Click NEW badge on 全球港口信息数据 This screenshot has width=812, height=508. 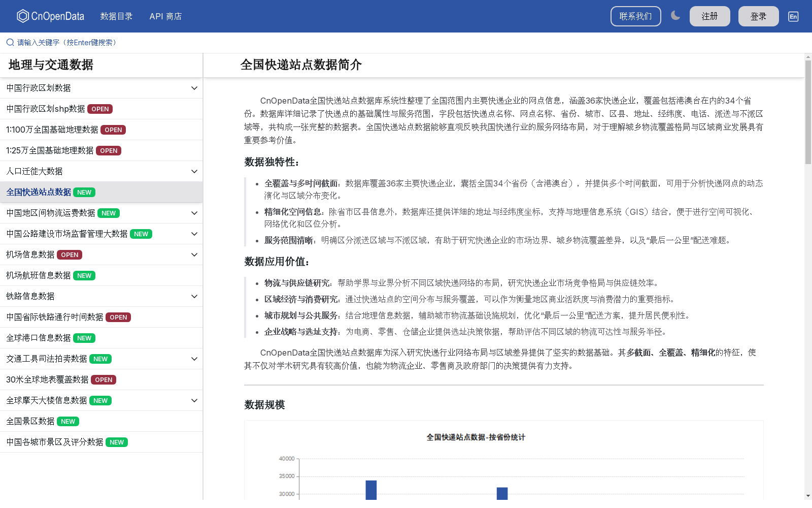[x=84, y=338]
